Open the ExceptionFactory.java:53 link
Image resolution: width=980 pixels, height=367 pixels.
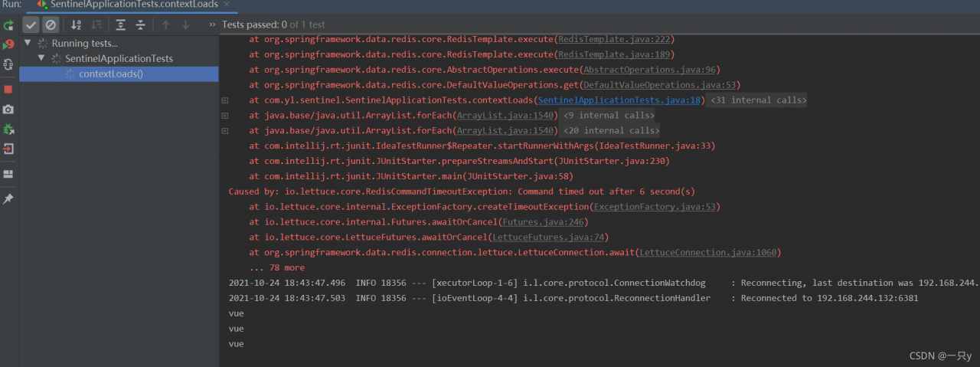tap(655, 207)
